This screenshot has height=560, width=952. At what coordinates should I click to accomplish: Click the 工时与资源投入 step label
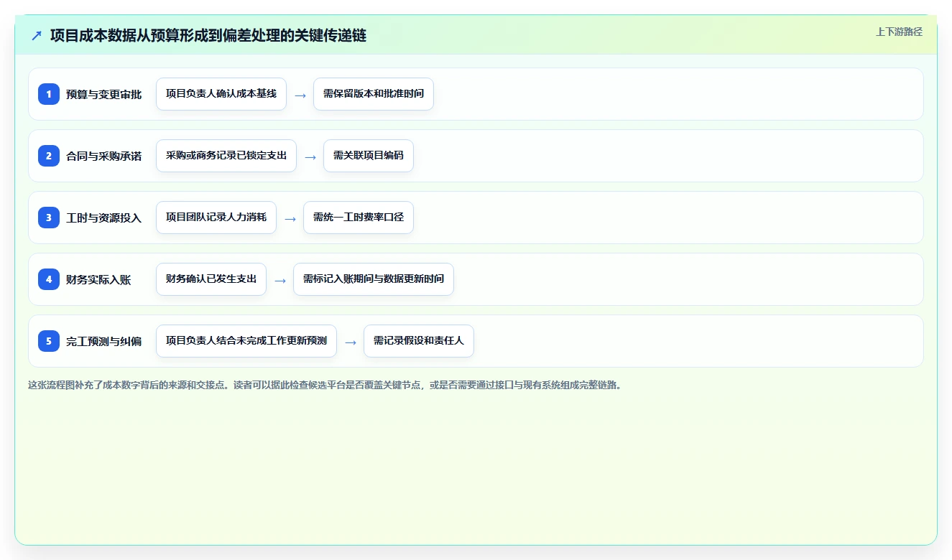pyautogui.click(x=104, y=218)
